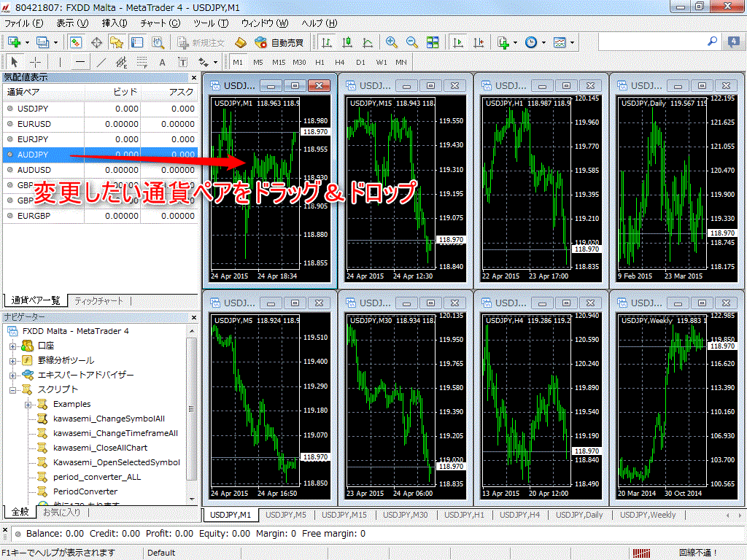Switch chart to W1 timeframe
Screen dimensions: 747x560
[x=382, y=62]
